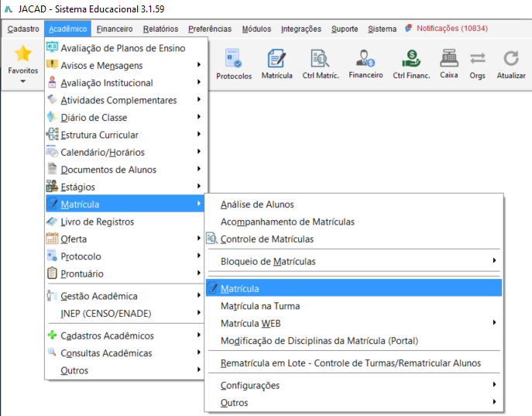Viewport: 532px width, 416px height.
Task: Click the Cadastros Acadêmicos green plus icon
Action: click(x=52, y=335)
